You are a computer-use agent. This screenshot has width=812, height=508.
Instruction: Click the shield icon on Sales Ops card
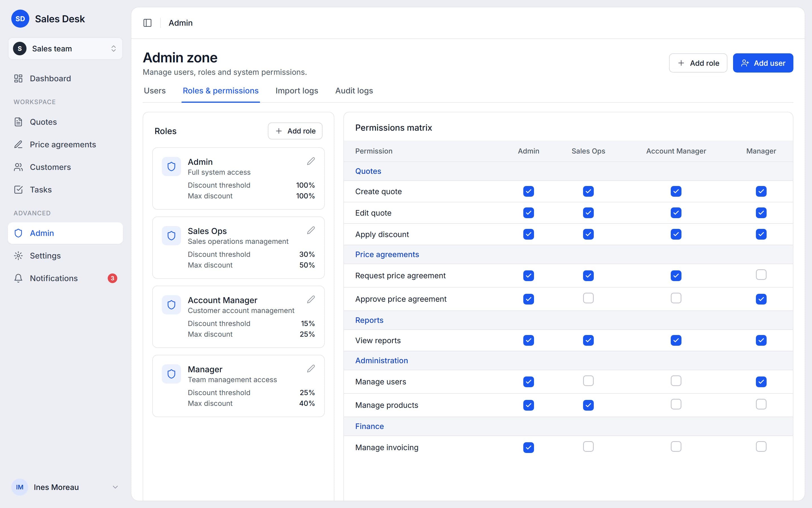[x=171, y=236]
